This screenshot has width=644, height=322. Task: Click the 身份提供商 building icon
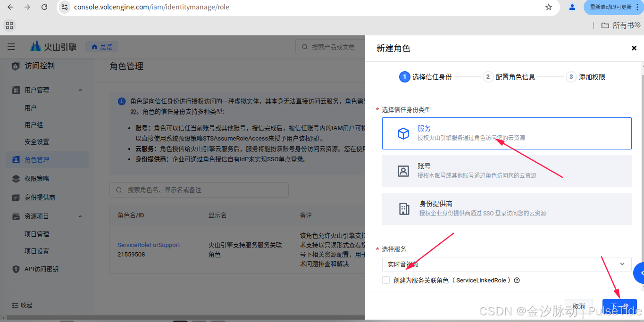point(404,209)
